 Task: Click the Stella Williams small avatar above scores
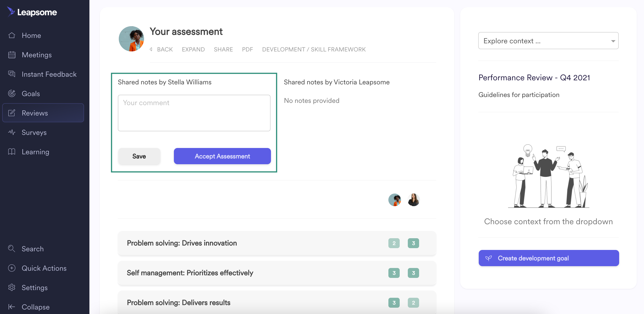coord(394,200)
